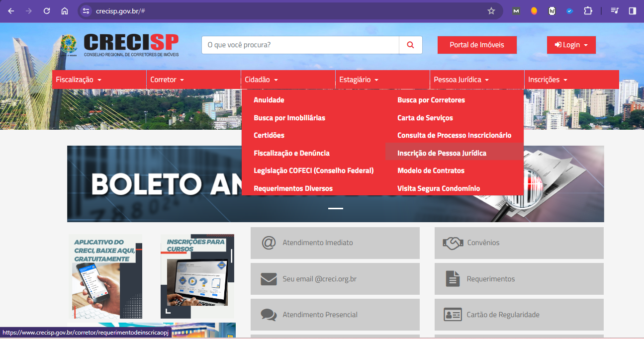The image size is (644, 339).
Task: Open the extensions puzzle icon
Action: [588, 11]
